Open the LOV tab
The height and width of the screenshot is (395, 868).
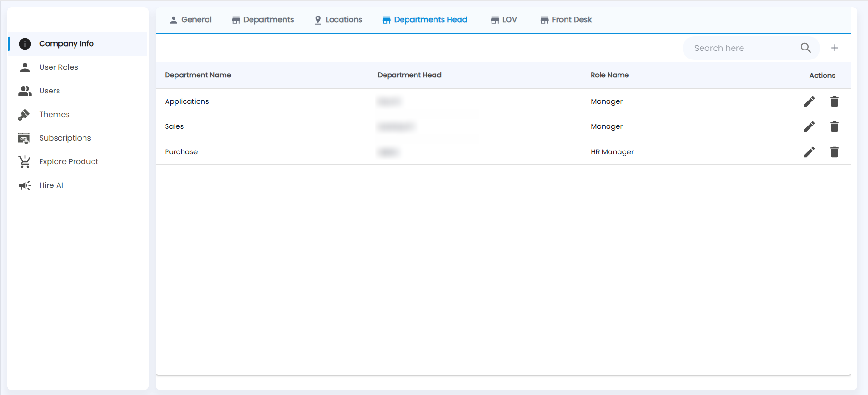(504, 20)
